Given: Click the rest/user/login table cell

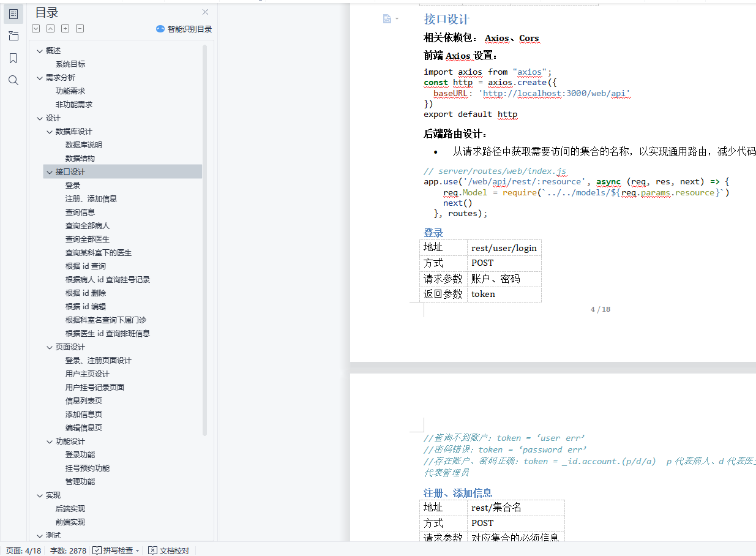Looking at the screenshot, I should coord(504,248).
